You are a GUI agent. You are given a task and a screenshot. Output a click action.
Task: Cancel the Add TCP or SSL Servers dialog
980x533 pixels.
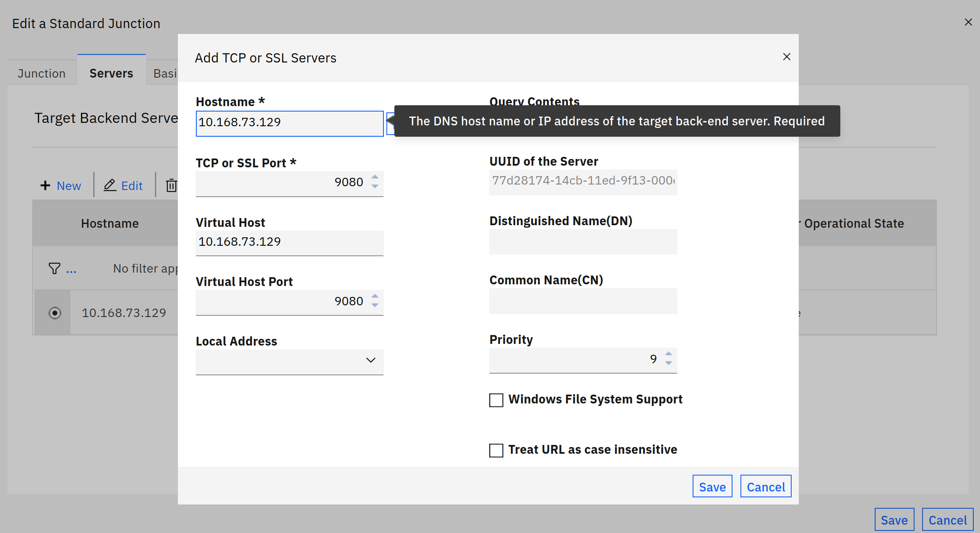click(x=766, y=487)
